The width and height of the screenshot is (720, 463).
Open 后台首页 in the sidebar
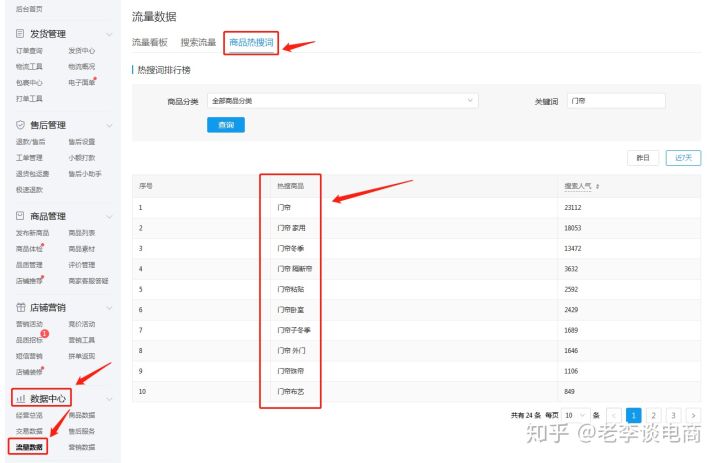click(29, 9)
